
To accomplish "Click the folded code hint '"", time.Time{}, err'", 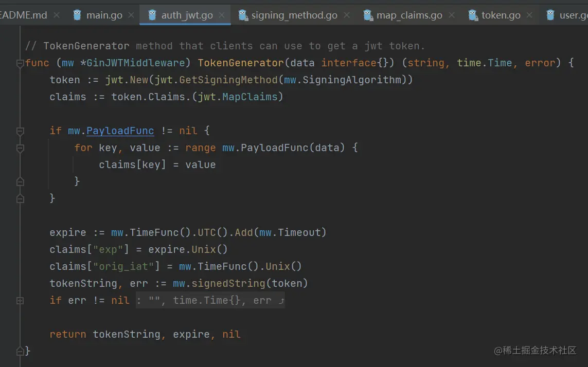I will tap(210, 300).
